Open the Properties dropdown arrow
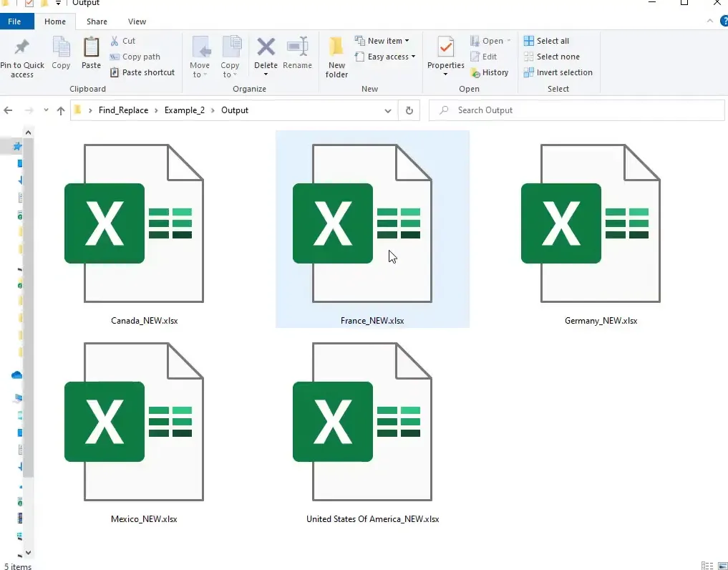The image size is (728, 570). (445, 74)
